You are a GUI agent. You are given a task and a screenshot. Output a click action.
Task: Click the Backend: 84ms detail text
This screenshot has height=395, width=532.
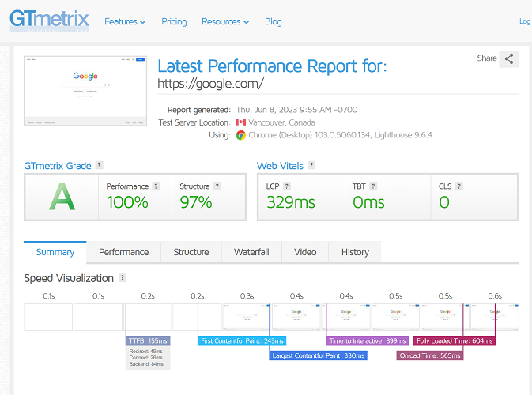146,364
